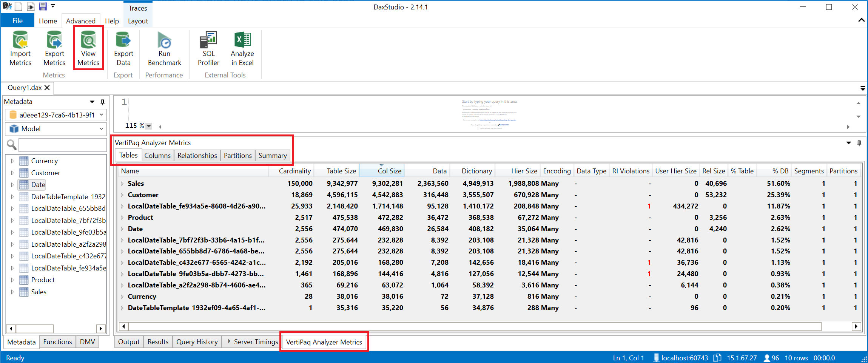Open the Layout ribbon tab
The image size is (868, 363).
[138, 21]
